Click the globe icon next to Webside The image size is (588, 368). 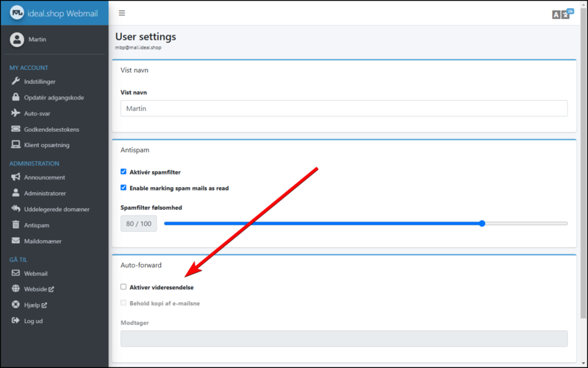pyautogui.click(x=15, y=289)
